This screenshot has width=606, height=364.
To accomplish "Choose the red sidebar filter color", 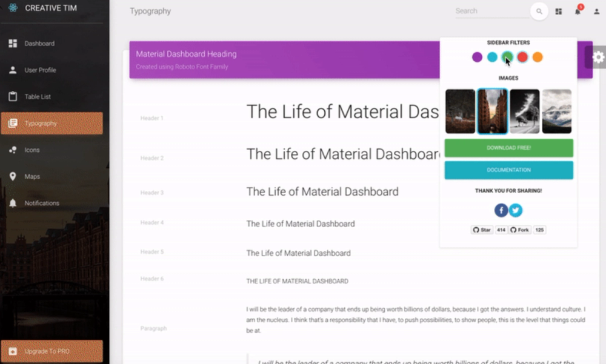I will [522, 57].
